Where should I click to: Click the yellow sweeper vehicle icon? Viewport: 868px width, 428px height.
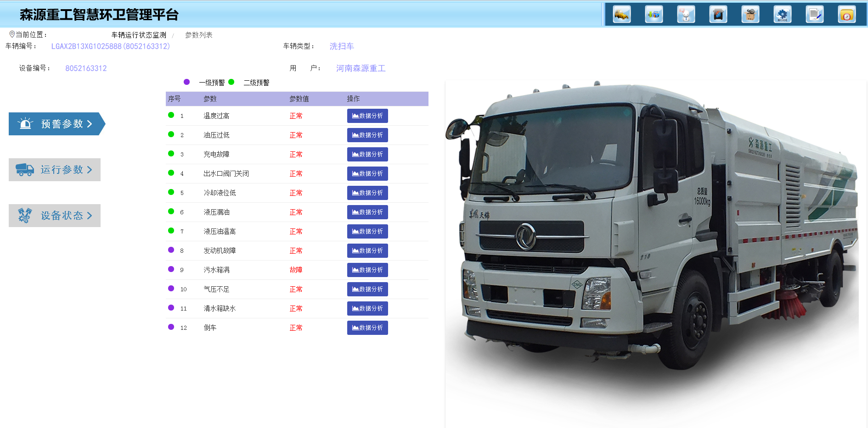click(621, 15)
